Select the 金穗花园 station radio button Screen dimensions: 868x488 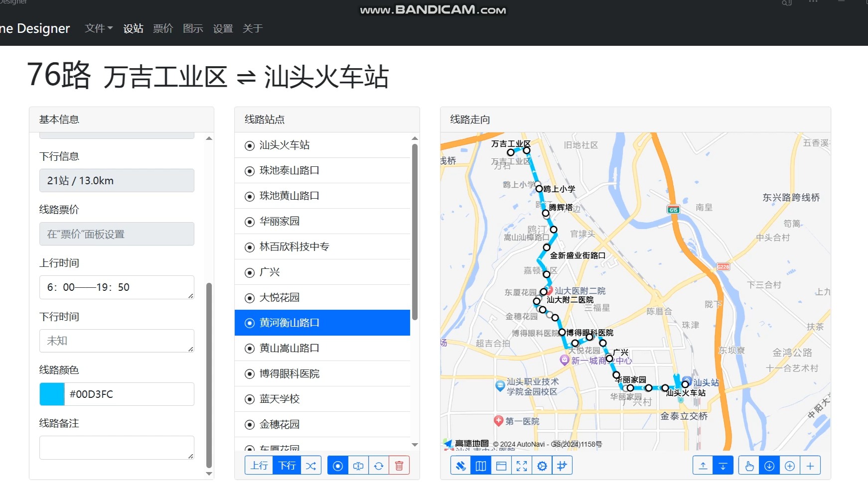[x=249, y=424]
